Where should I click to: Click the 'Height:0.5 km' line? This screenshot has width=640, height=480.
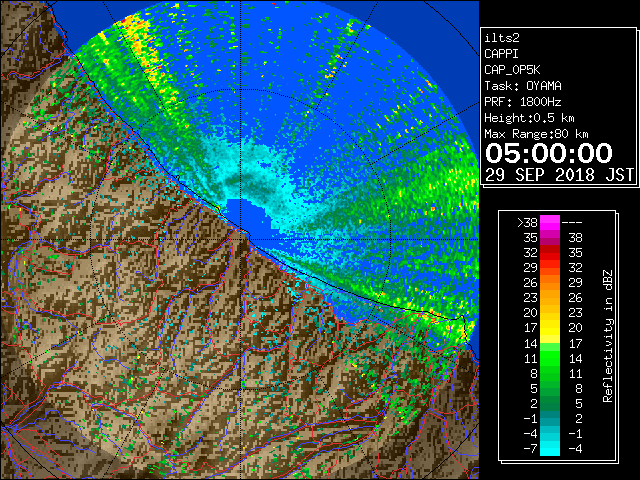click(x=529, y=118)
